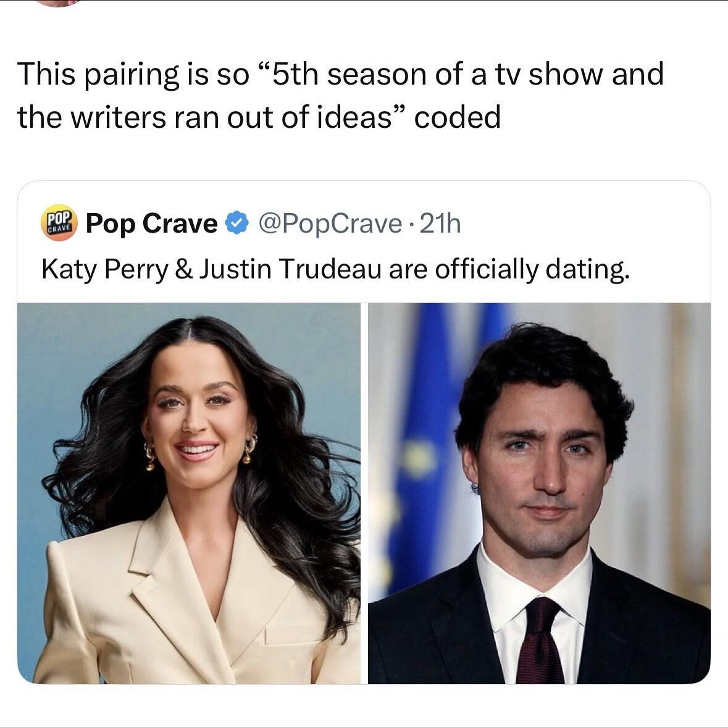This screenshot has height=728, width=728.
Task: Click "Katy Perry" in the quoted post text
Action: (x=104, y=270)
